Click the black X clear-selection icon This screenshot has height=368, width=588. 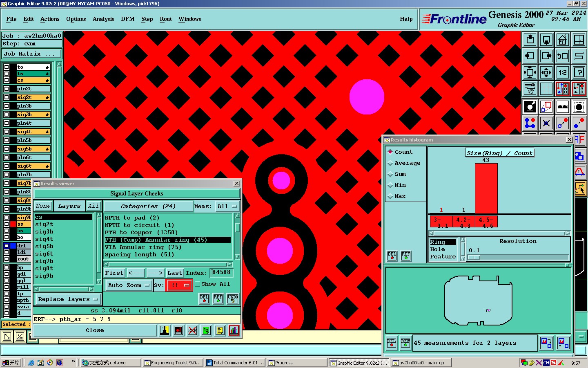[x=546, y=123]
